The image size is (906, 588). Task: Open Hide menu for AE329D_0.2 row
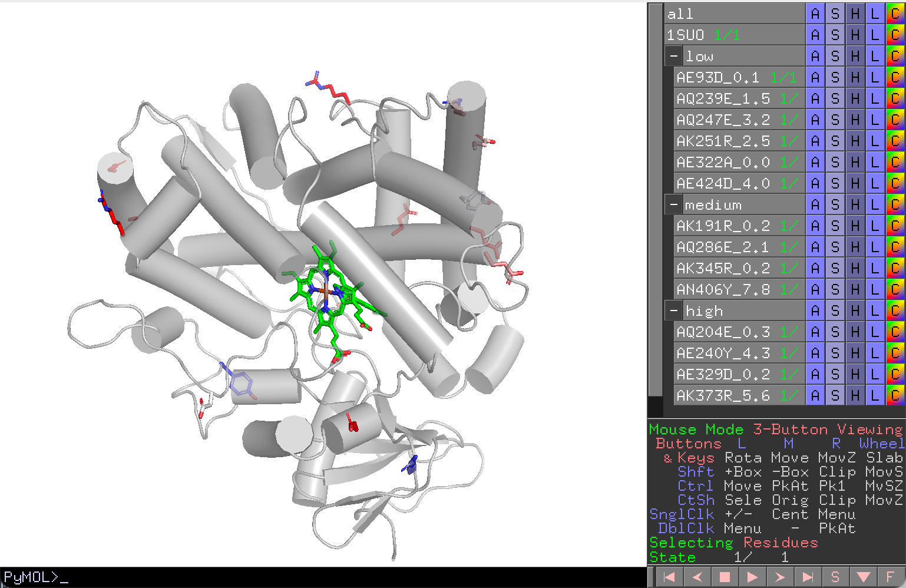855,374
